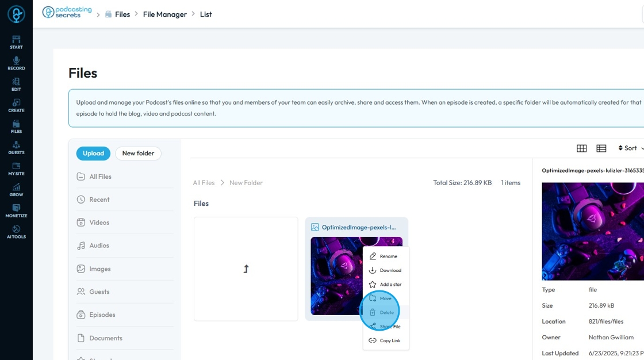Image resolution: width=644 pixels, height=360 pixels.
Task: Switch to grid view layout
Action: pyautogui.click(x=581, y=148)
